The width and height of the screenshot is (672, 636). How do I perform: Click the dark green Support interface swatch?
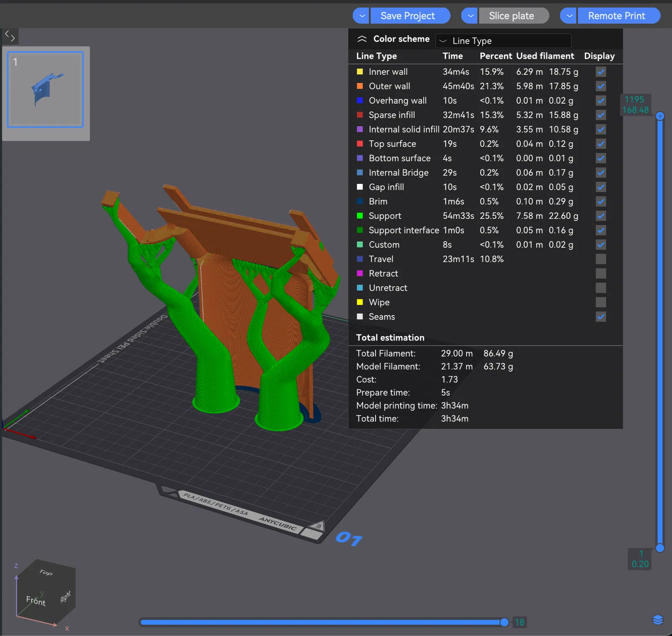click(360, 230)
